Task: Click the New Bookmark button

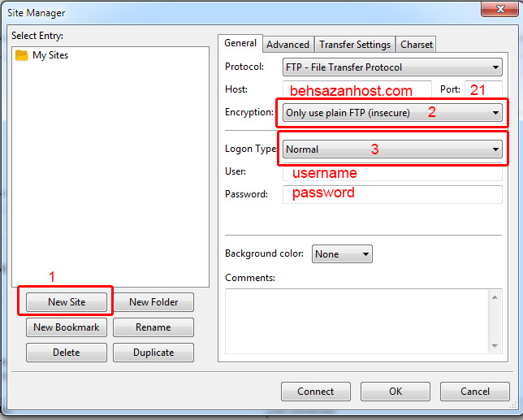Action: [x=67, y=327]
